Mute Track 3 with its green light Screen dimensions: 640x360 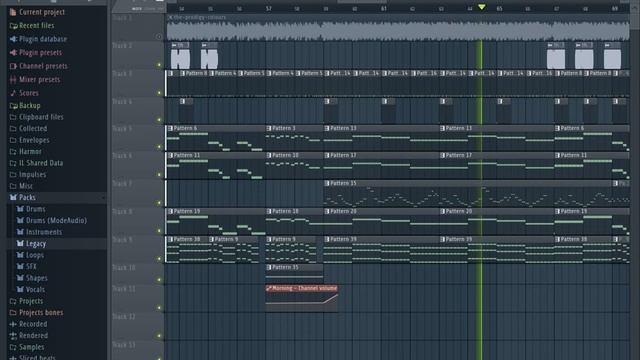pyautogui.click(x=159, y=93)
